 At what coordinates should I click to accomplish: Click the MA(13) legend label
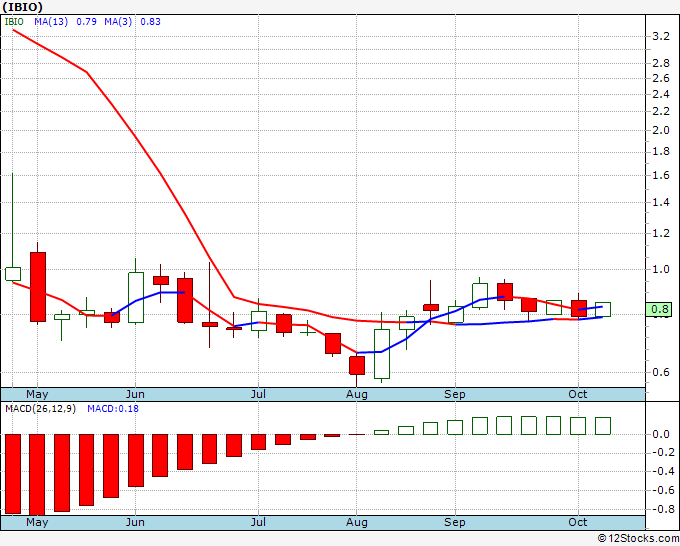(51, 22)
